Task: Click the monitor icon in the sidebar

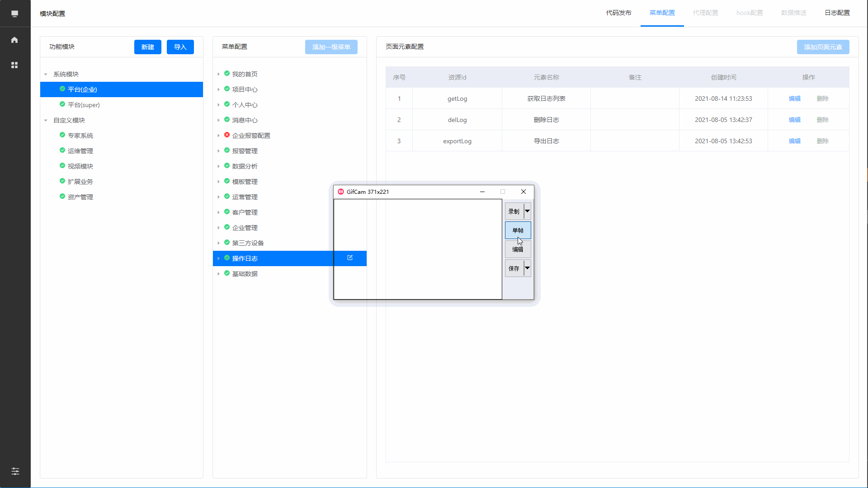Action: (14, 14)
